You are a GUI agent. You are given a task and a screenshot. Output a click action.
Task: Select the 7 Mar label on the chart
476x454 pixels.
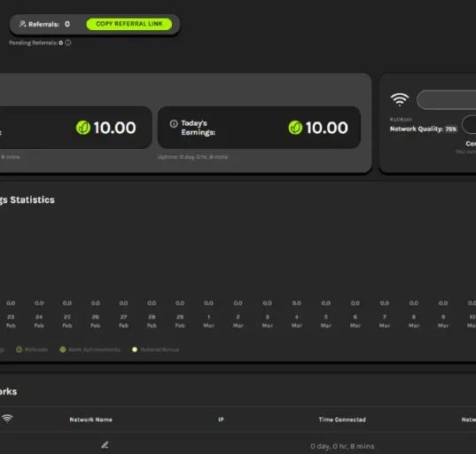(385, 321)
